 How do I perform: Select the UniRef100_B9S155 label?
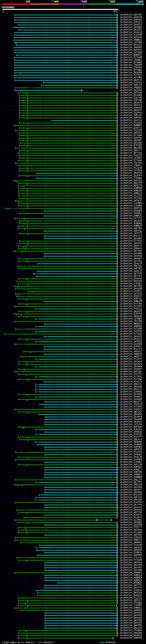click(x=131, y=281)
